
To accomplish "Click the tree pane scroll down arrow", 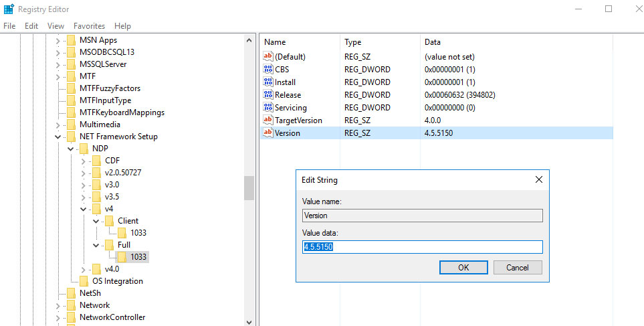I will point(249,322).
